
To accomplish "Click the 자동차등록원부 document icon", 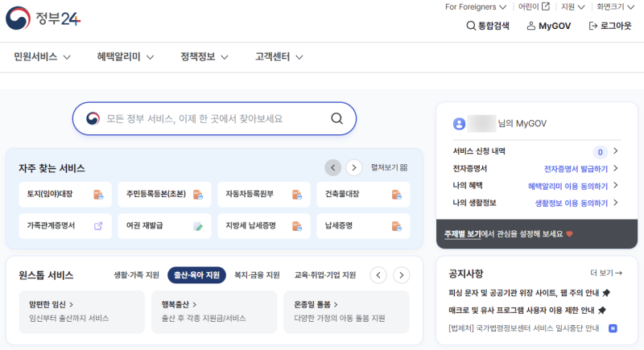I will pos(297,195).
